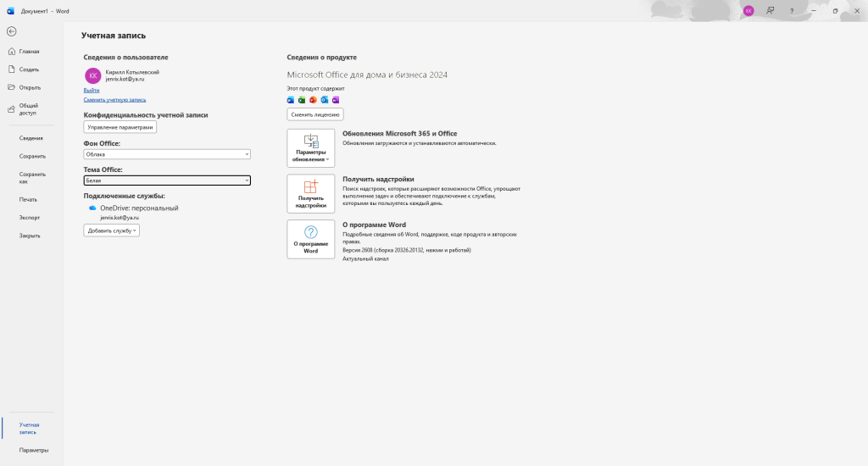The image size is (868, 466).
Task: Click the home icon next to Главная
Action: (x=12, y=52)
